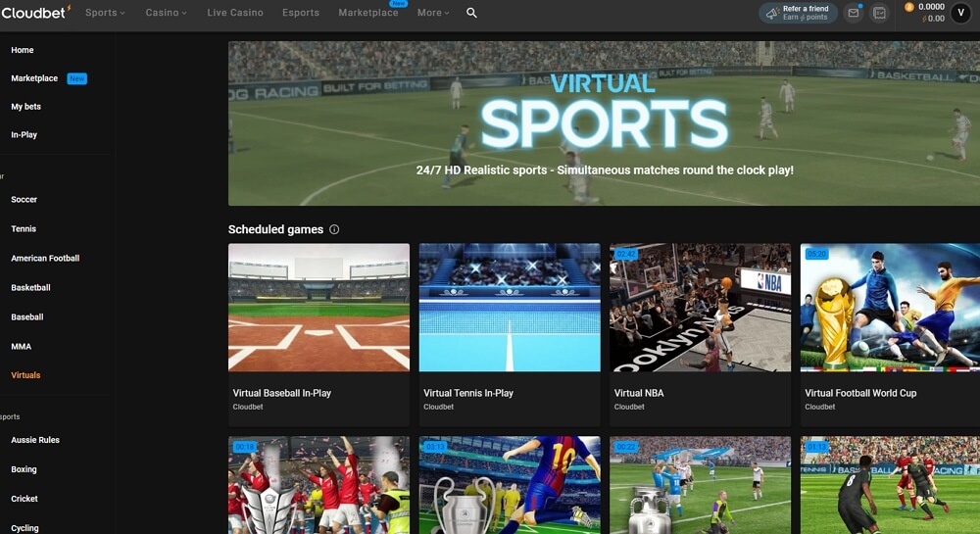This screenshot has width=980, height=534.
Task: Open Live Casino from top navigation
Action: click(235, 13)
